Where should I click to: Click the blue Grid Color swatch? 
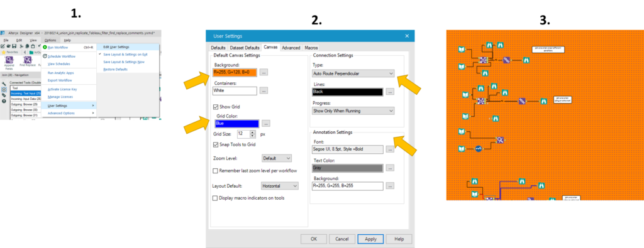tap(236, 124)
